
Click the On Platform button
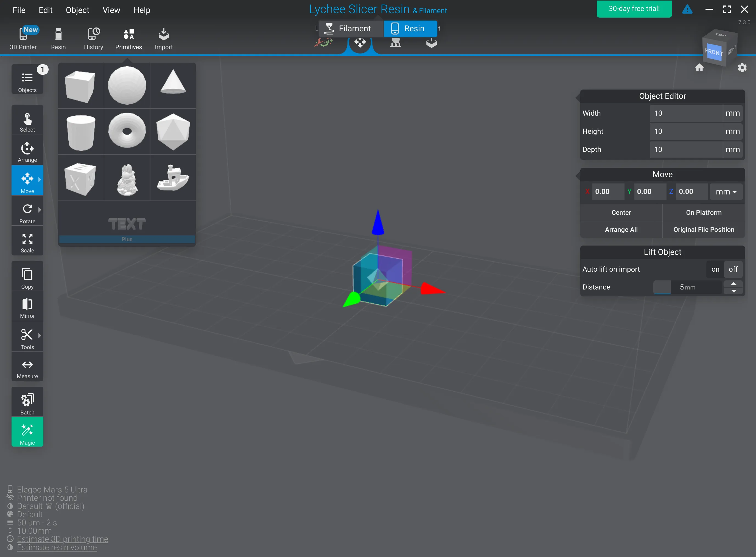[x=704, y=212]
